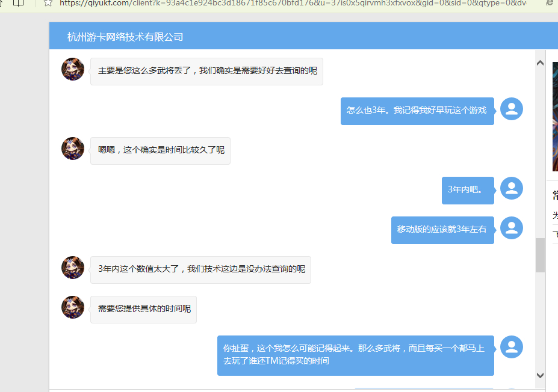Click user avatar beside 你扯蛋 message
The image size is (558, 392).
pos(512,347)
